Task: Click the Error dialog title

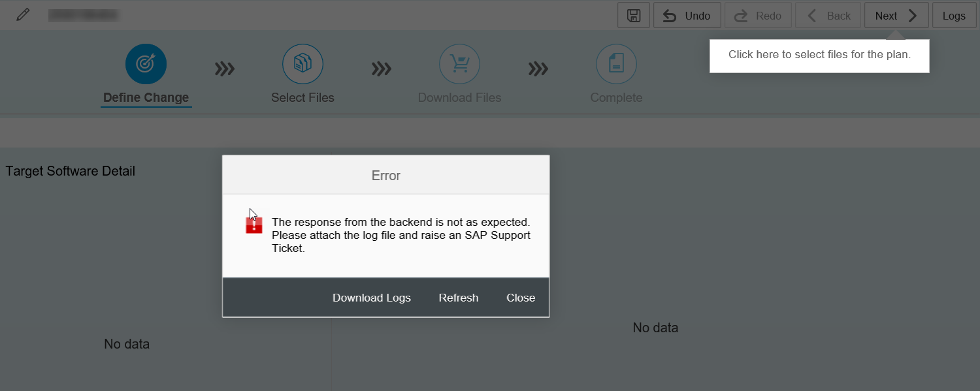Action: click(x=386, y=176)
